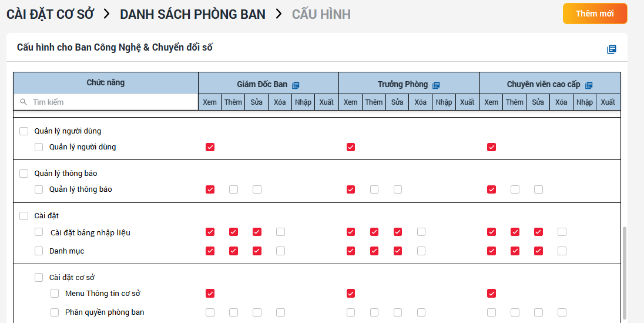Tick the Quản lý thông báo group checkbox
644x323 pixels.
[x=24, y=174]
